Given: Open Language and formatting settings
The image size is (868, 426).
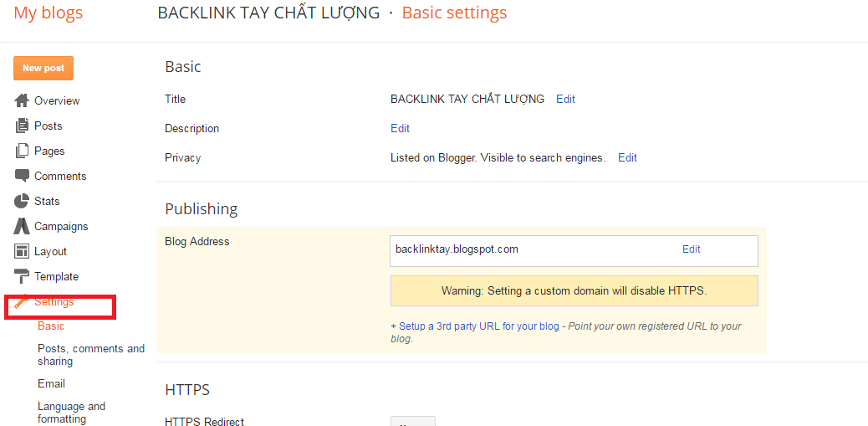Looking at the screenshot, I should coord(71,412).
